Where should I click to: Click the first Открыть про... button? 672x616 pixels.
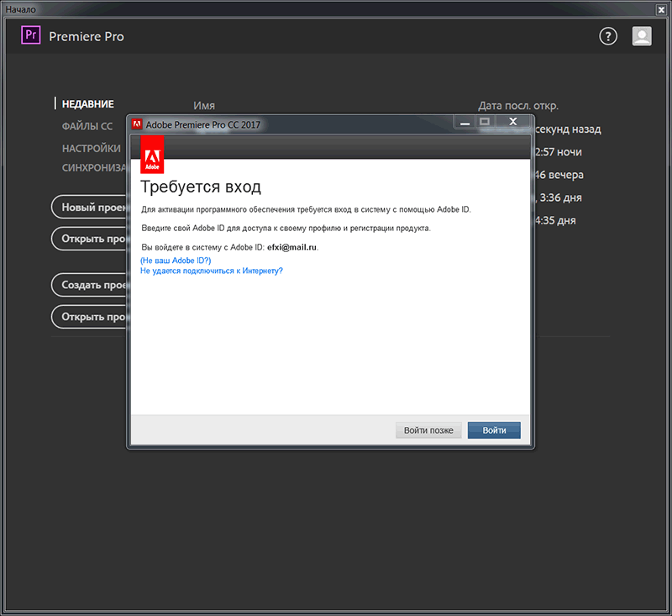pos(89,239)
